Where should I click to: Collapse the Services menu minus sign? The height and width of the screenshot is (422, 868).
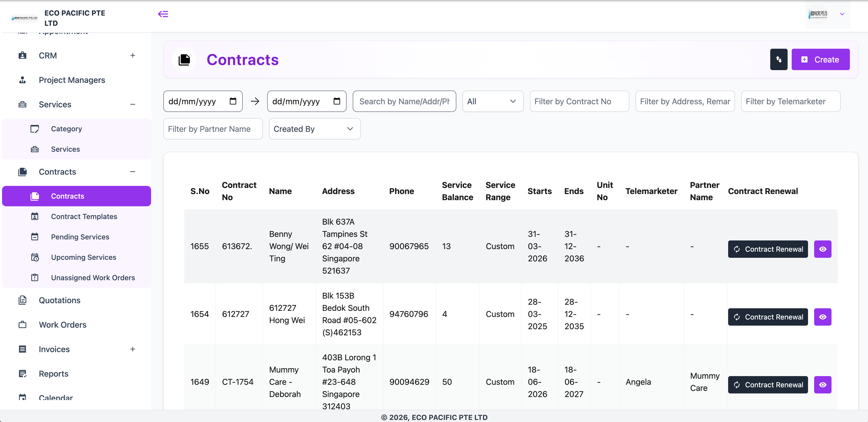pyautogui.click(x=133, y=104)
